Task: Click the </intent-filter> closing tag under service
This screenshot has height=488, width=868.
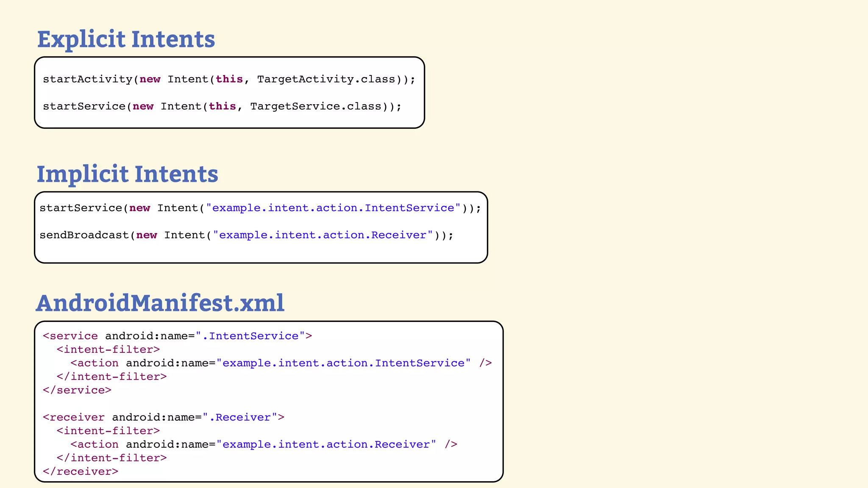Action: click(x=112, y=377)
